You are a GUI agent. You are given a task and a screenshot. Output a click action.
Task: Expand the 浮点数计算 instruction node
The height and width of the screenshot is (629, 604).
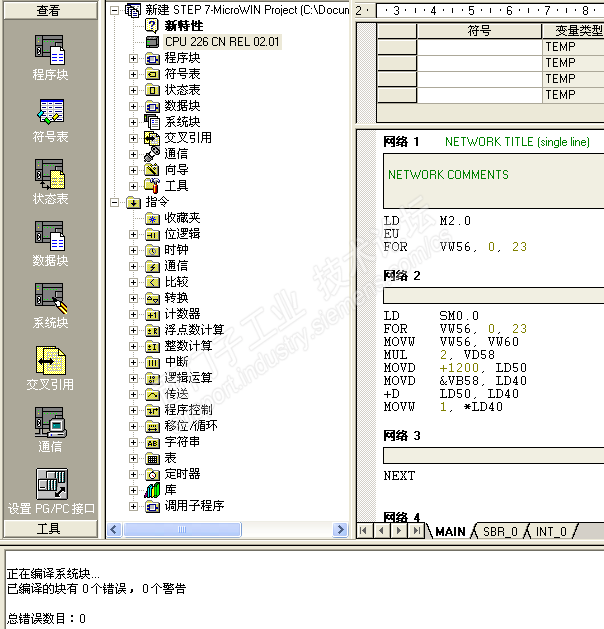[x=134, y=331]
